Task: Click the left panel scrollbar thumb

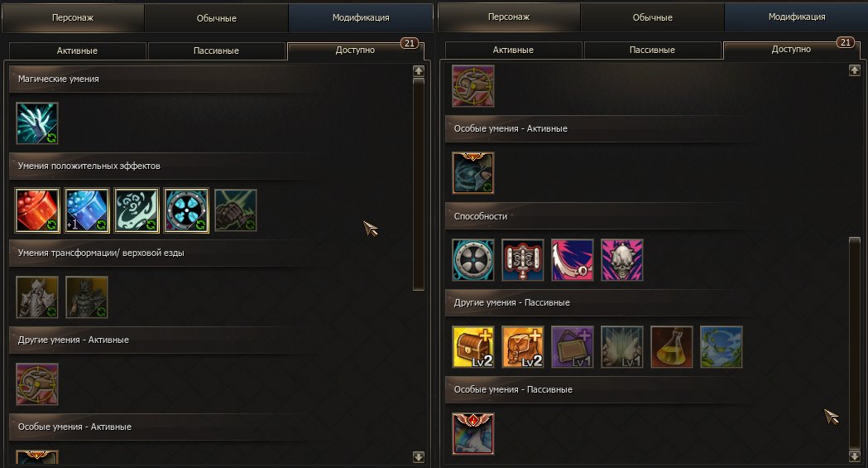Action: coord(419,184)
